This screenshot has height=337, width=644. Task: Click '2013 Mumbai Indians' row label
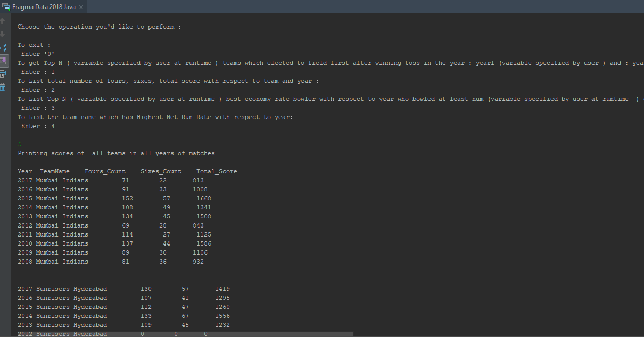click(53, 216)
